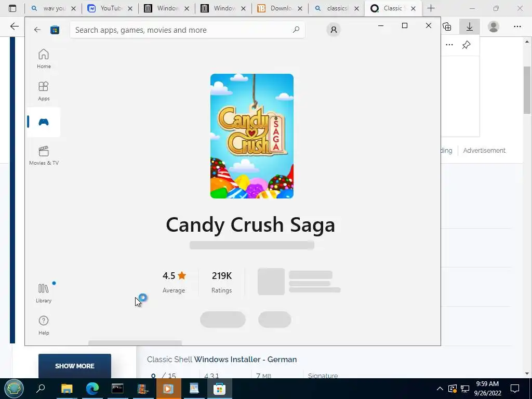Screen dimensions: 532x399
Task: Open the orange media player taskbar app
Action: (168, 389)
